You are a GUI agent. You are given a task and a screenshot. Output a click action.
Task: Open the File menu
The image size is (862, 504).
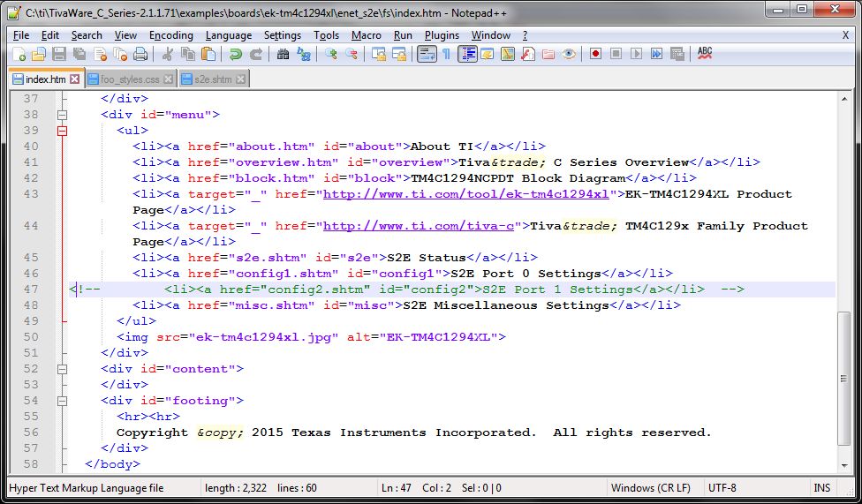click(x=21, y=35)
